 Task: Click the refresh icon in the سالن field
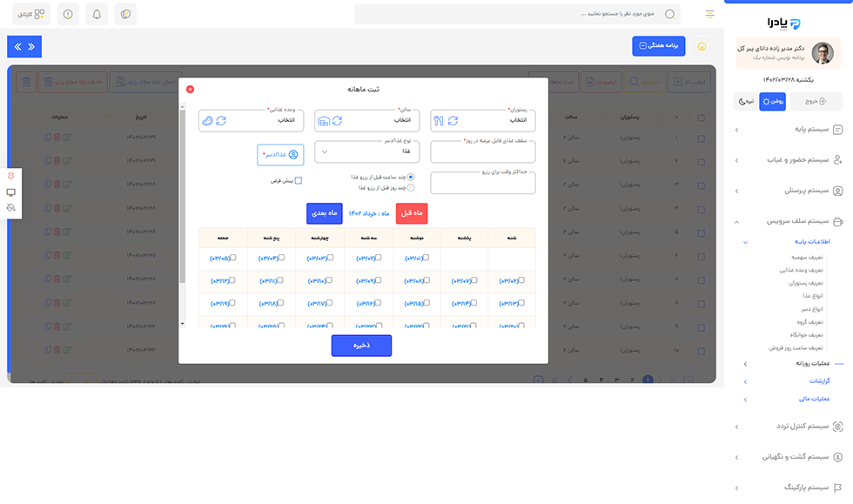[338, 121]
